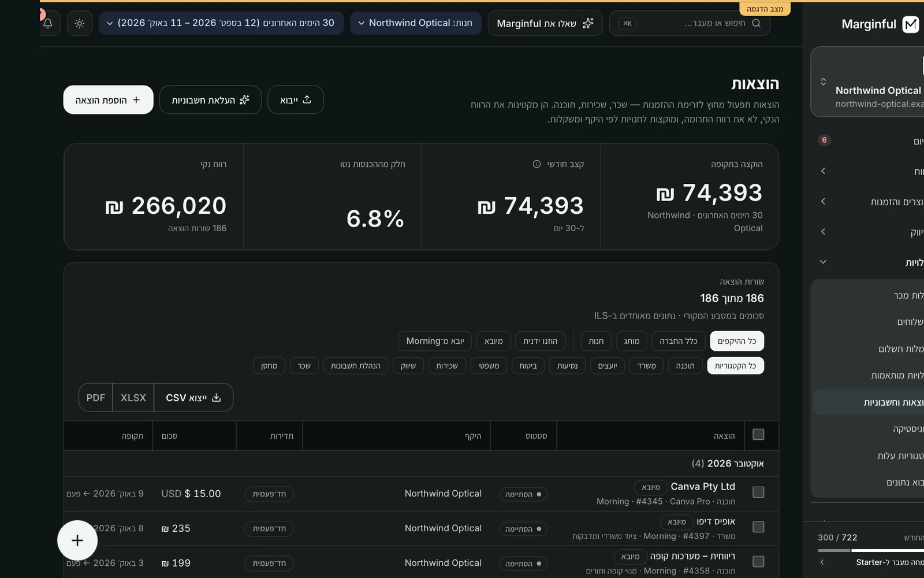Select all rows with header checkbox
Screen dimensions: 924x578
click(x=758, y=435)
